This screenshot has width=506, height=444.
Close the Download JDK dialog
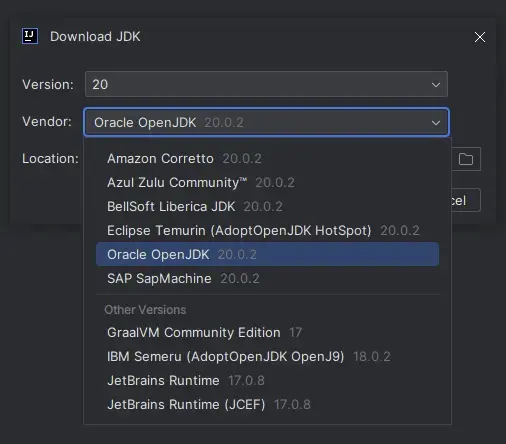click(480, 37)
